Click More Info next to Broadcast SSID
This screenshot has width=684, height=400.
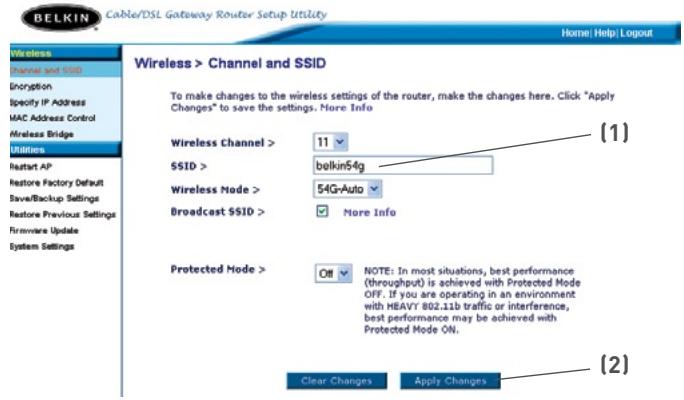coord(369,212)
